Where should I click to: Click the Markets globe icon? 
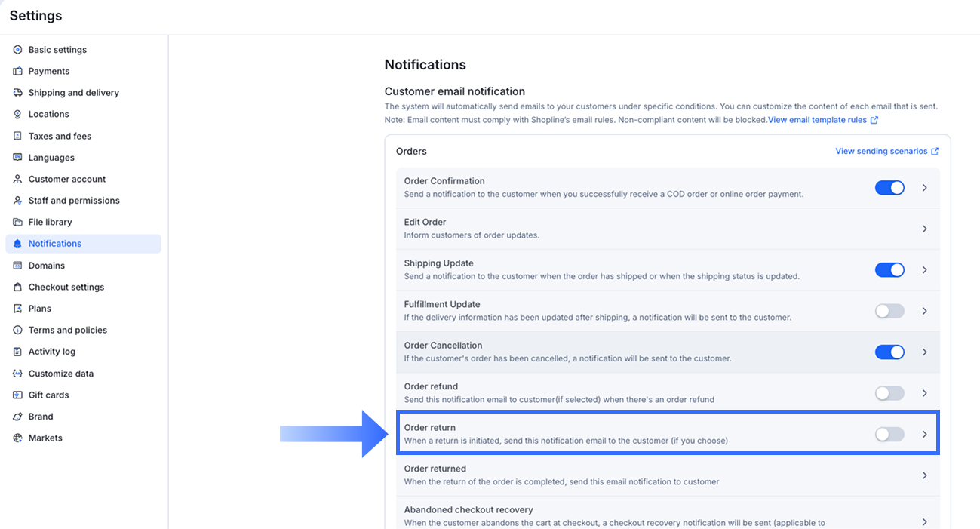[x=18, y=438]
